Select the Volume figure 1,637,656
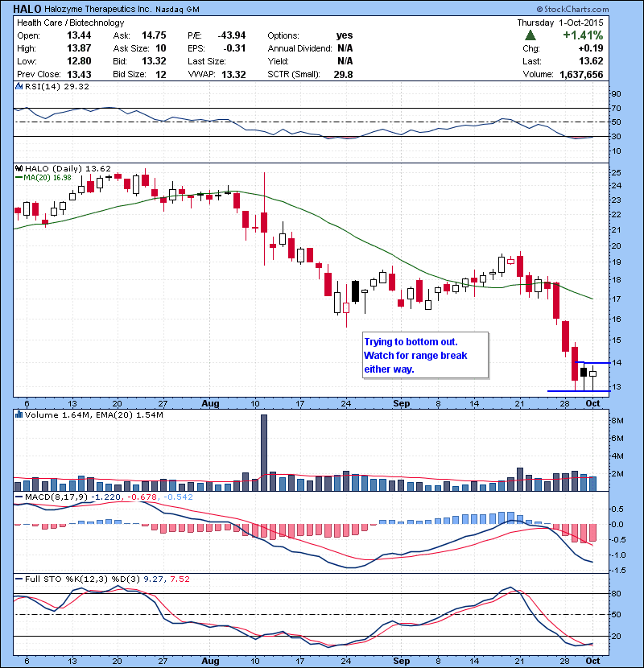The image size is (644, 668). 581,74
